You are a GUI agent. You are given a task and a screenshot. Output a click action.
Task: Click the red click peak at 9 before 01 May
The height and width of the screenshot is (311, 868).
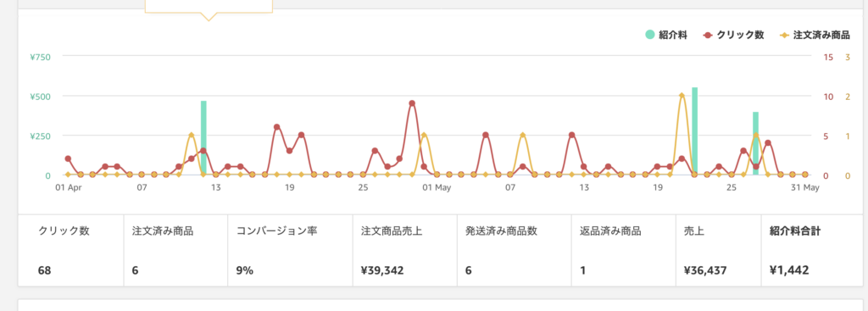point(412,103)
